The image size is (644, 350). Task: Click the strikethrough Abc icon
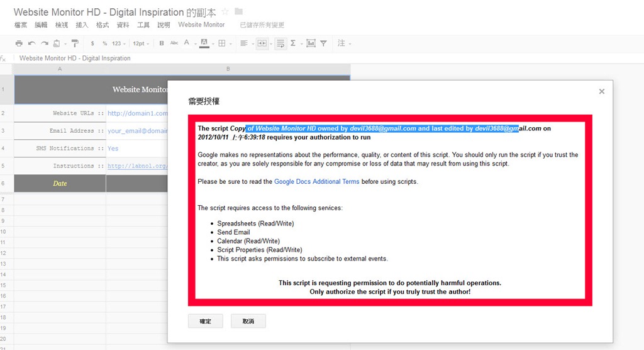(x=174, y=43)
